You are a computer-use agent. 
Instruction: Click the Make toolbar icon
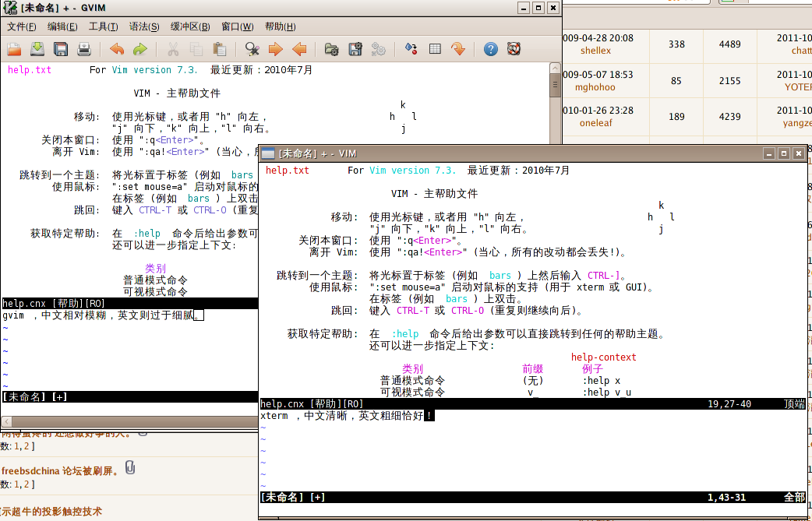(x=411, y=49)
